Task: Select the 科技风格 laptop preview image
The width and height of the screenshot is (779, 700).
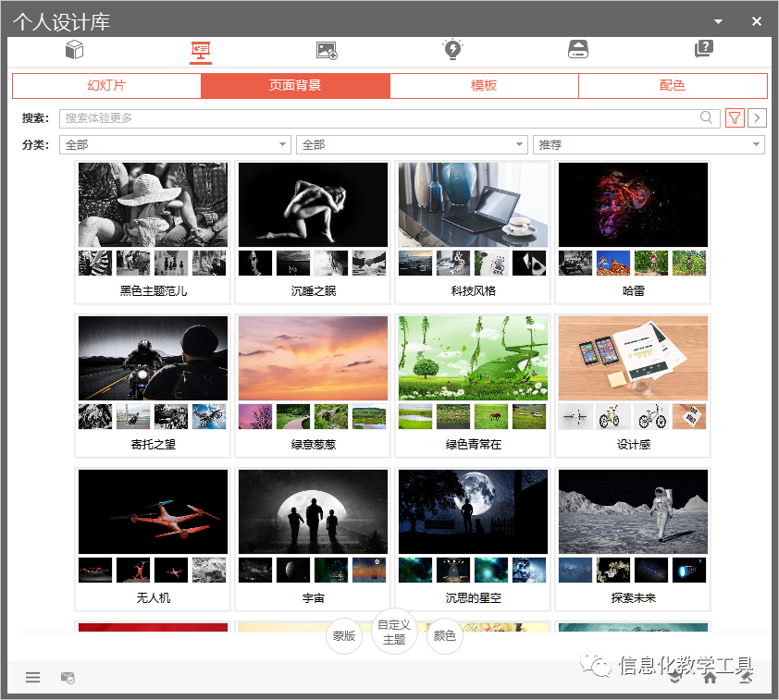Action: [473, 204]
